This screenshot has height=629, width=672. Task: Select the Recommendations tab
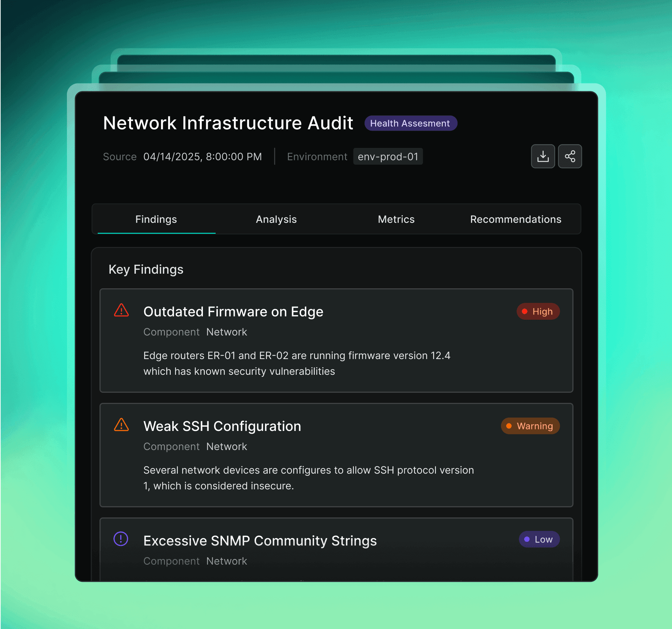516,219
